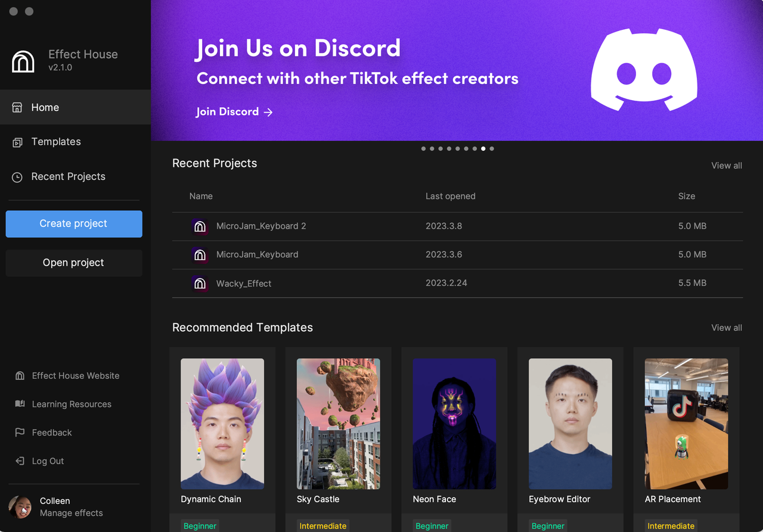
Task: Click the Size column header
Action: click(x=687, y=196)
